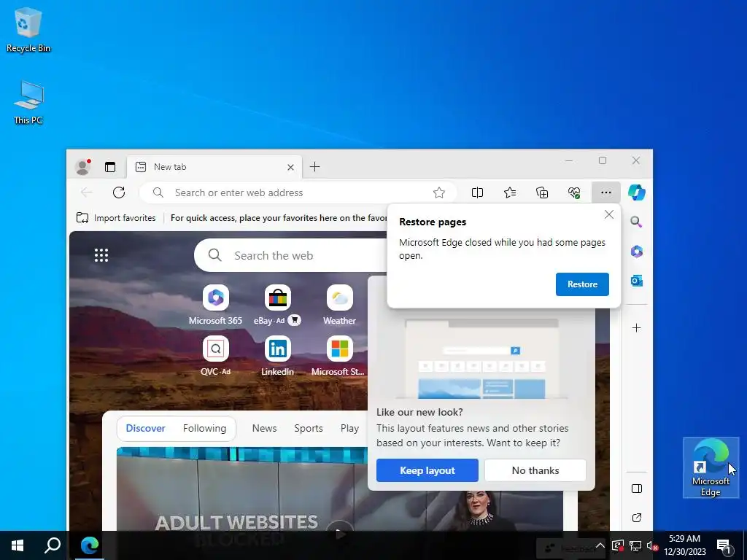The height and width of the screenshot is (560, 747).
Task: Click Import favorites link
Action: pyautogui.click(x=116, y=217)
